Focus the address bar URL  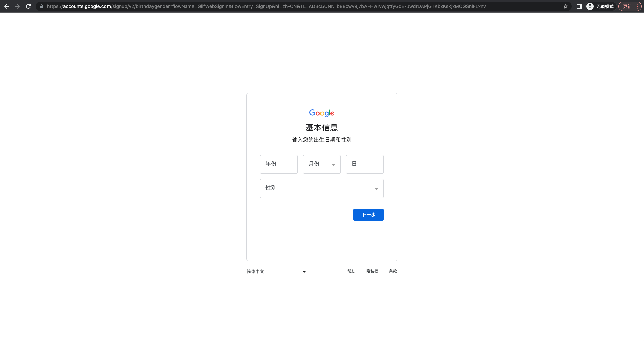[x=266, y=6]
